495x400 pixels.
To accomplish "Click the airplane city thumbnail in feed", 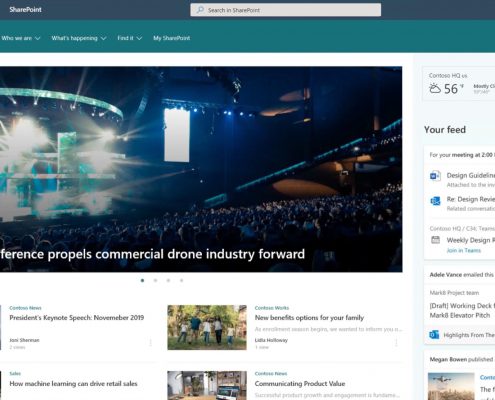I will tap(451, 386).
